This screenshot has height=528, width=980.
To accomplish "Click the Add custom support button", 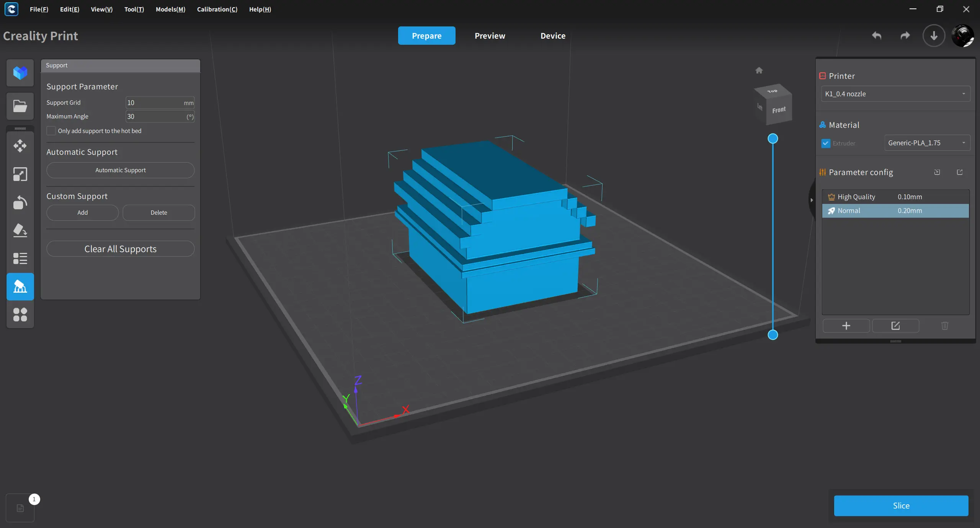I will pyautogui.click(x=82, y=213).
